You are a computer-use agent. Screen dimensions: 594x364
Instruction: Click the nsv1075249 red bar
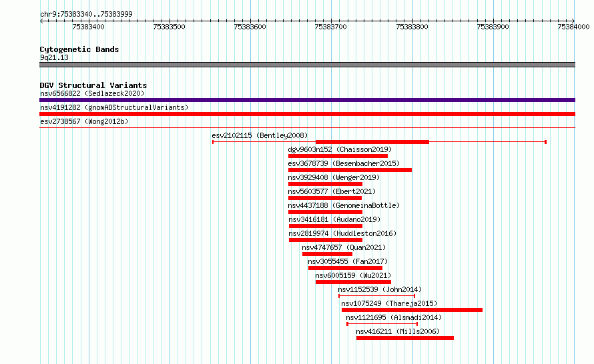pos(412,310)
